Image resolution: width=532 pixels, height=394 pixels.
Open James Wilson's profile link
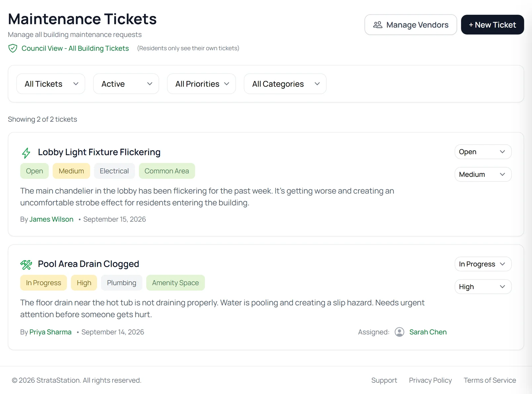coord(52,219)
